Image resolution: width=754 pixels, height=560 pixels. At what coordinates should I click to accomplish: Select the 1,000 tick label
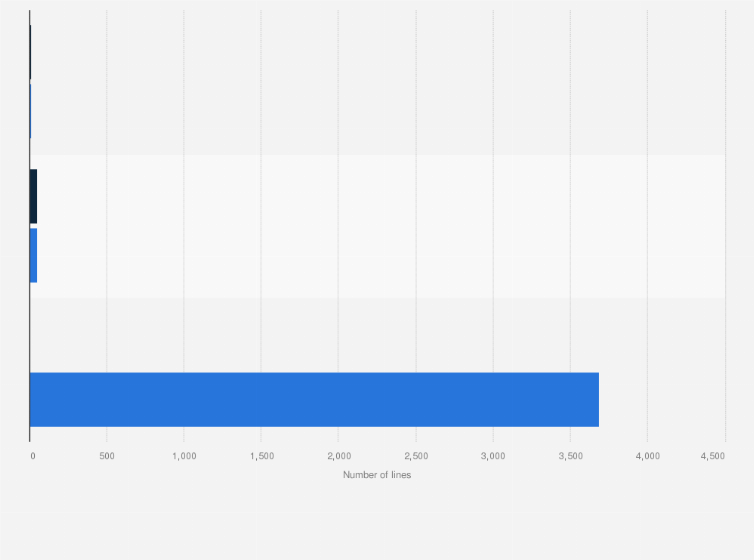(184, 456)
